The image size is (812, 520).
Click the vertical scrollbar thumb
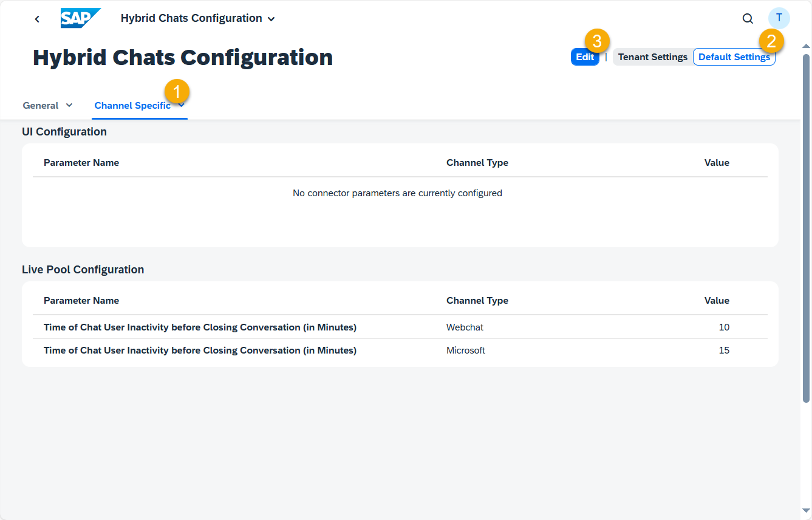tap(807, 228)
